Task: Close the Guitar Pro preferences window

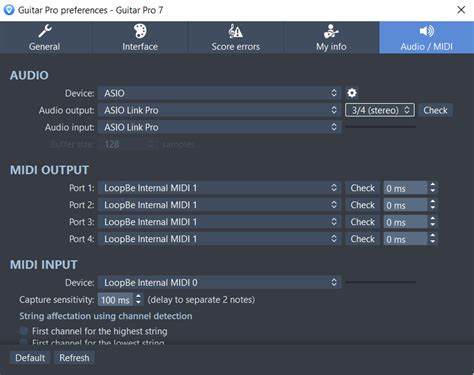Action: (x=461, y=10)
